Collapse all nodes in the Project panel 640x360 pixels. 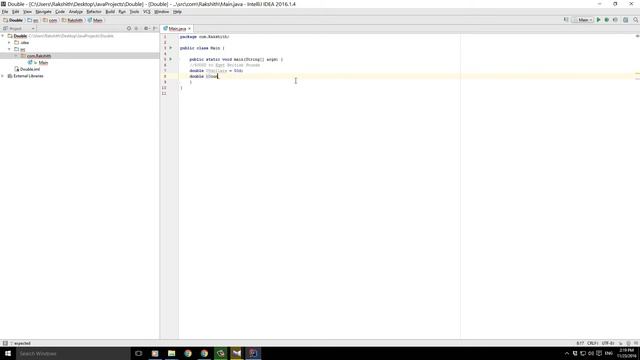[136, 29]
